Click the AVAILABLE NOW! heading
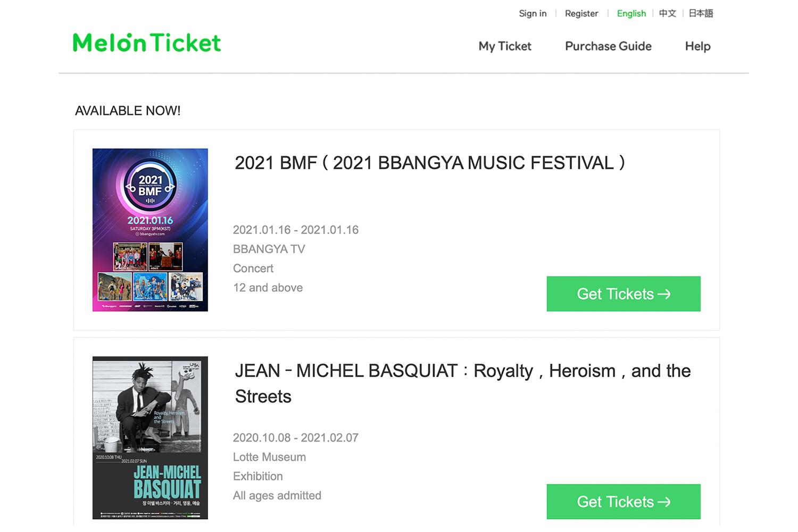The image size is (798, 532). coord(128,111)
